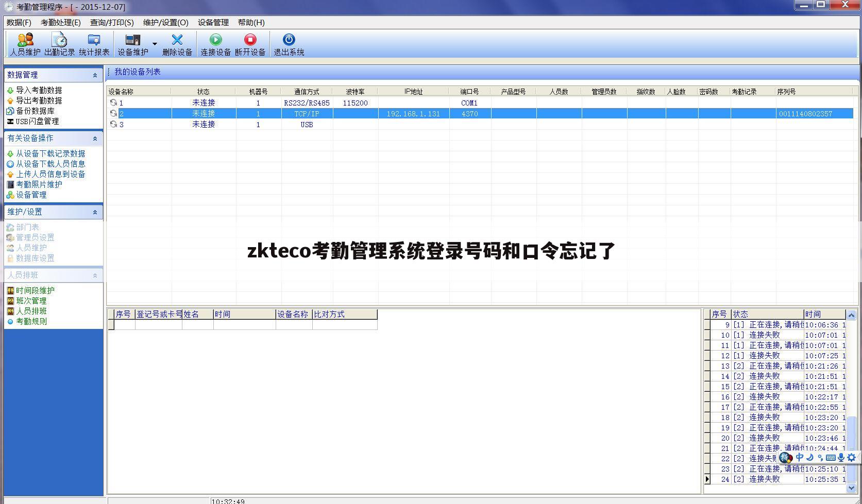This screenshot has width=862, height=504.
Task: Open 出勤记录 toolbar icon
Action: coord(60,44)
